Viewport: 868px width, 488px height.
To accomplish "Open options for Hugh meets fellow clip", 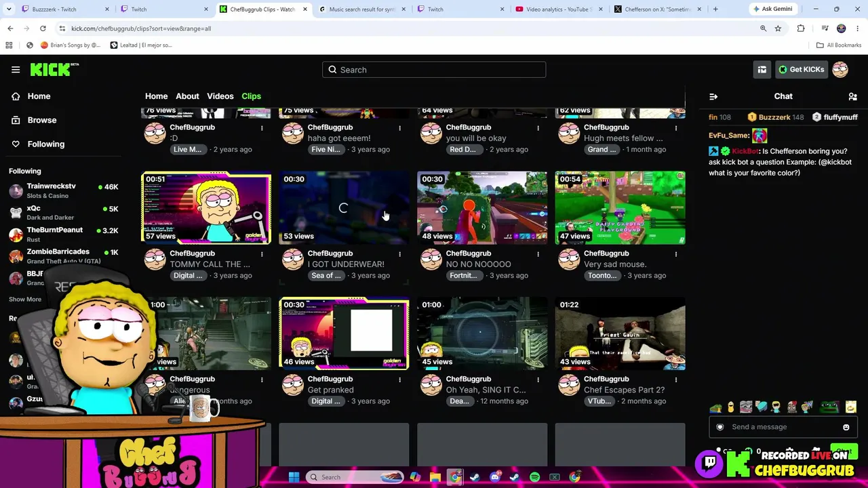I will [676, 127].
